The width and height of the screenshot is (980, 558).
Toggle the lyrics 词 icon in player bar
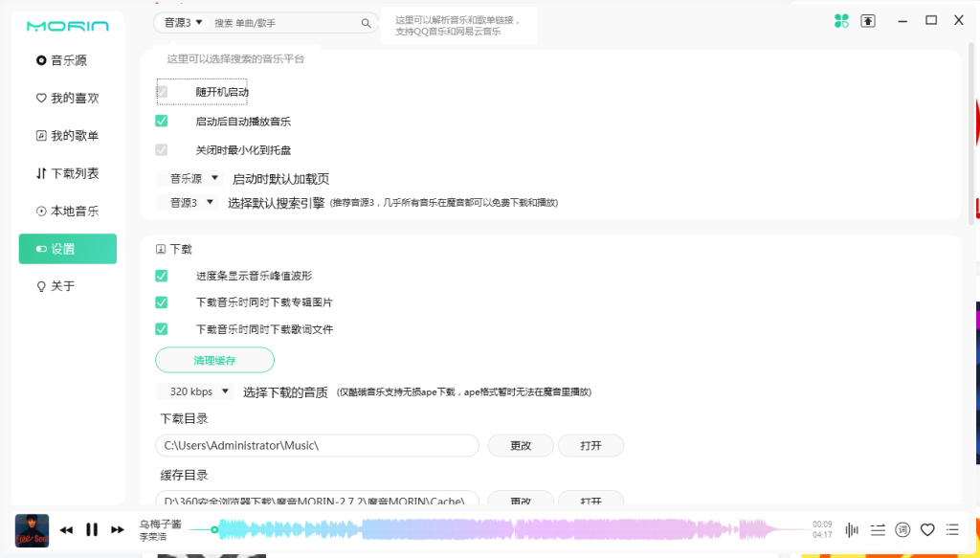coord(901,529)
